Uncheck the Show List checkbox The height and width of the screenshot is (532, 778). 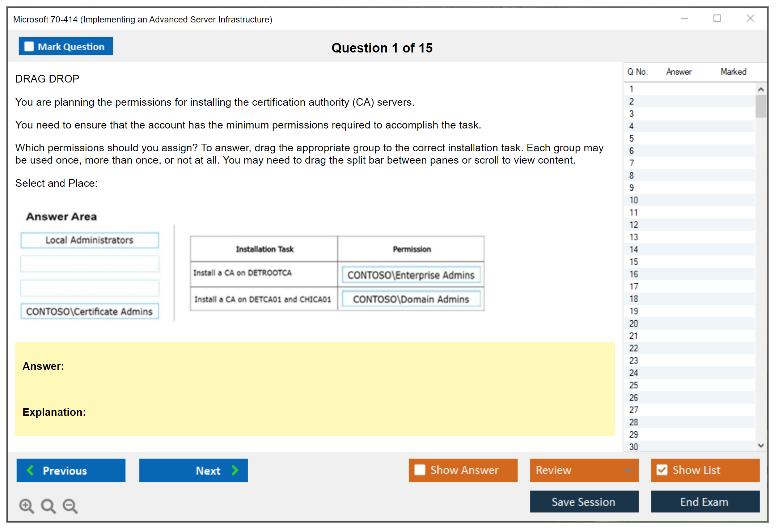click(662, 470)
